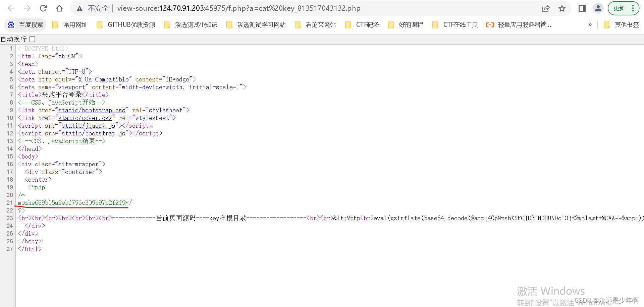Click the 更新 update button
644x307 pixels.
tap(619, 8)
